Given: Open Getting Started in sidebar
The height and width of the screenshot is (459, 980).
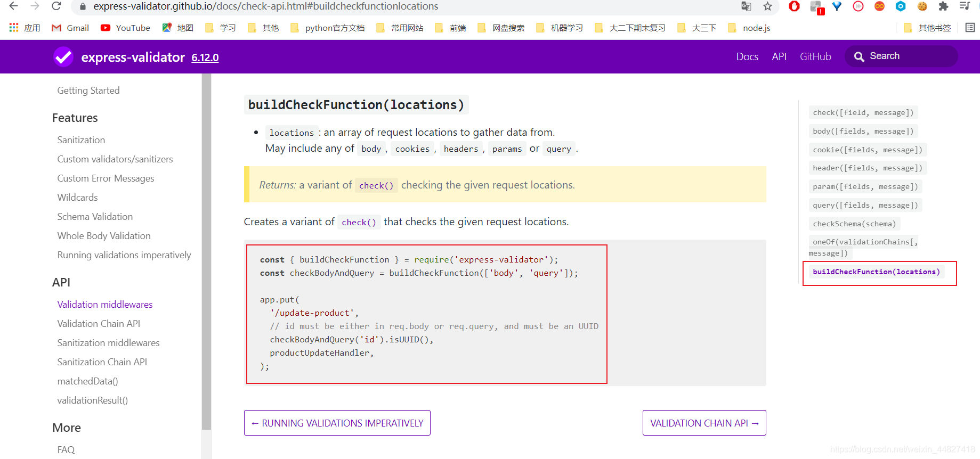Looking at the screenshot, I should pyautogui.click(x=88, y=91).
